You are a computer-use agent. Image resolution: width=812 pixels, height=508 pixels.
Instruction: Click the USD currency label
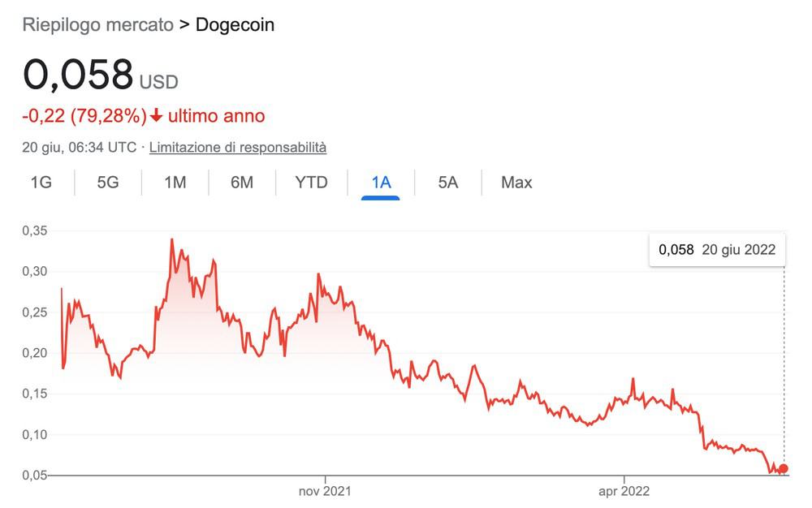tap(159, 82)
